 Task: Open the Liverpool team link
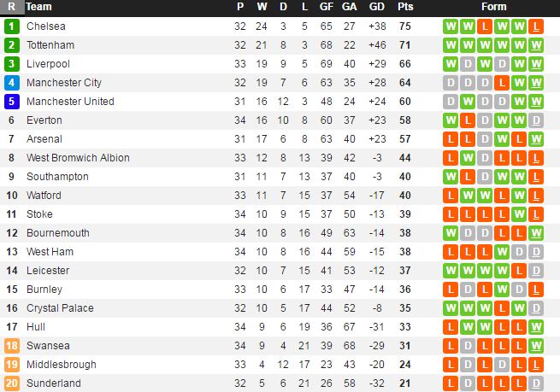pyautogui.click(x=48, y=64)
